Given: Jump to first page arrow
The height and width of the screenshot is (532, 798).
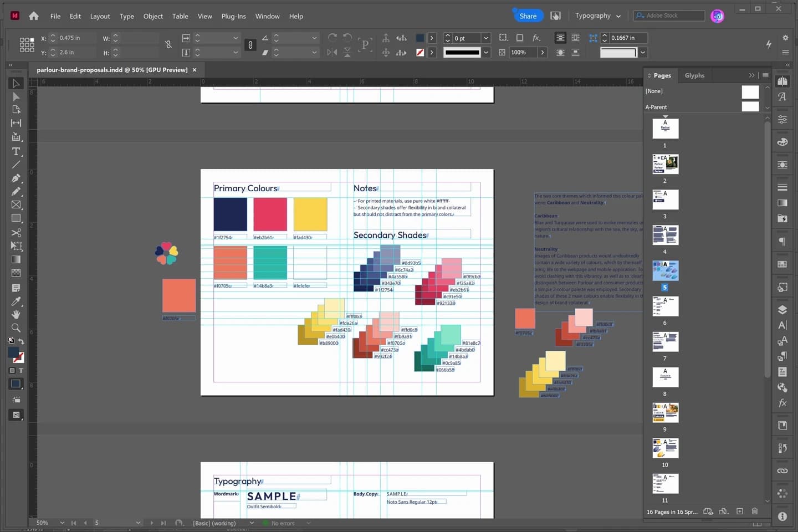Looking at the screenshot, I should click(x=73, y=523).
